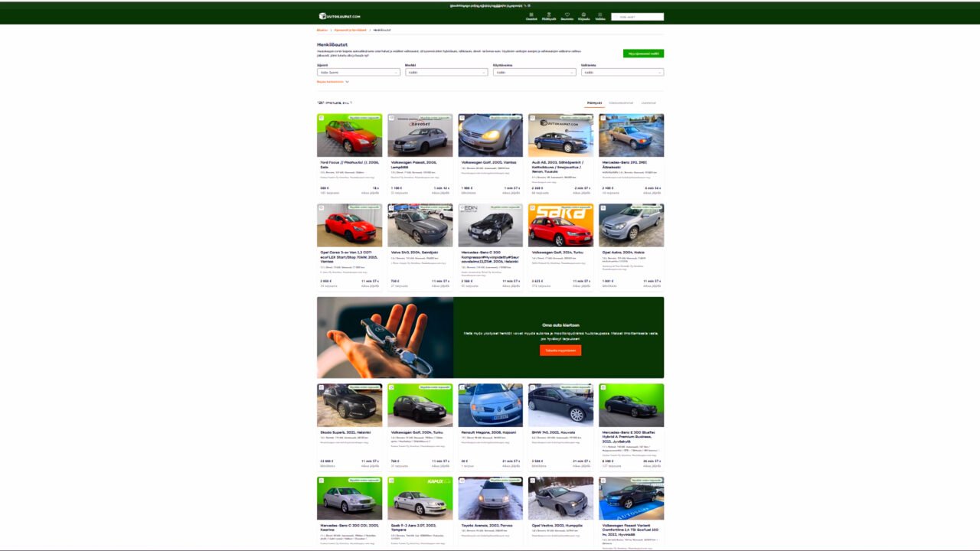Open the Kirjaudu login icon

click(x=583, y=15)
